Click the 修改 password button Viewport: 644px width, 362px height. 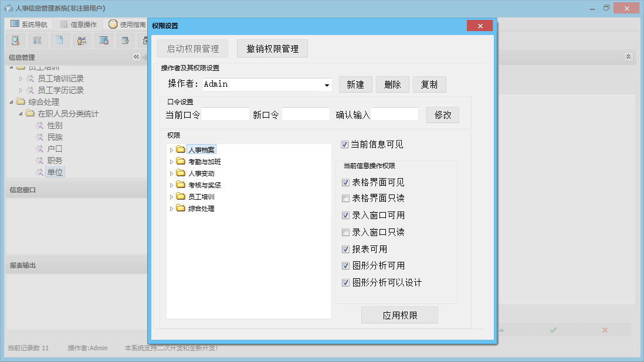coord(443,115)
